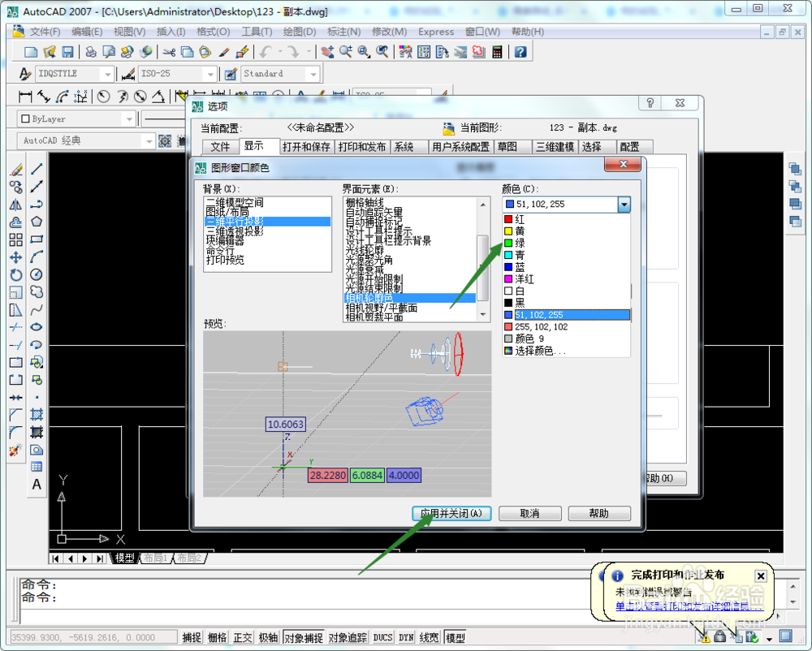Open the AutoCAD 经典 workspace dropdown
The image size is (812, 651).
click(149, 140)
